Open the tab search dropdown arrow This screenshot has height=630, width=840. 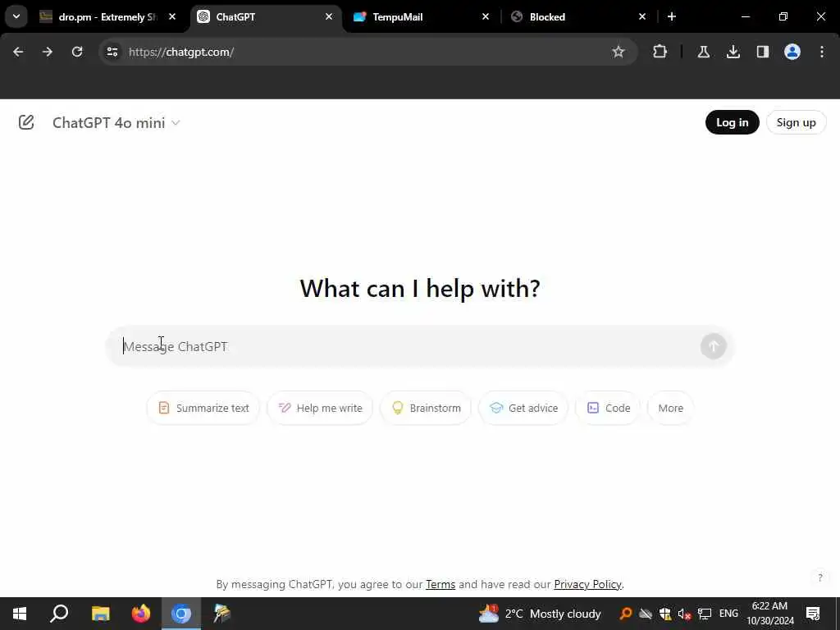[x=16, y=17]
